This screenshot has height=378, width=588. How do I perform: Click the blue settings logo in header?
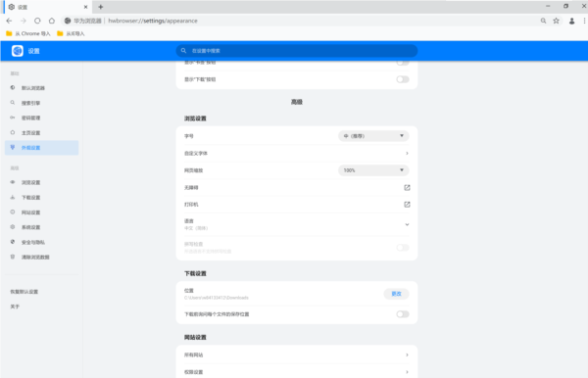tap(18, 51)
